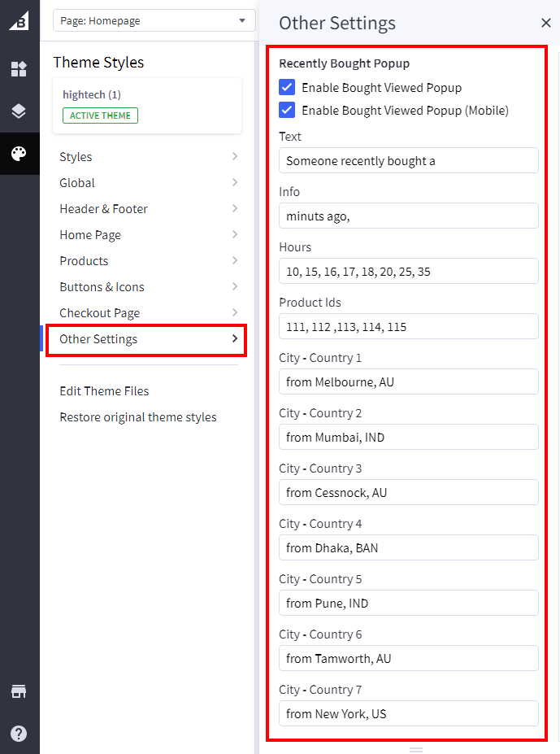This screenshot has height=754, width=560.
Task: Open the Checkout Page settings
Action: click(148, 313)
